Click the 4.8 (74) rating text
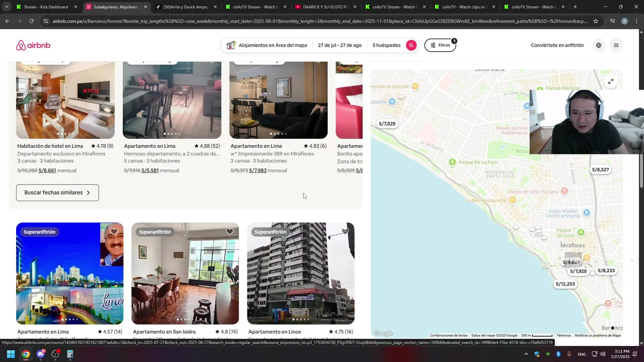644x362 pixels. tap(226, 332)
